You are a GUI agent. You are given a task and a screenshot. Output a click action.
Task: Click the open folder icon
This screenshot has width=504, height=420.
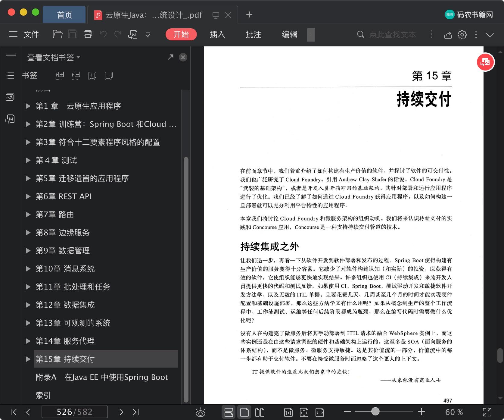[x=58, y=34]
